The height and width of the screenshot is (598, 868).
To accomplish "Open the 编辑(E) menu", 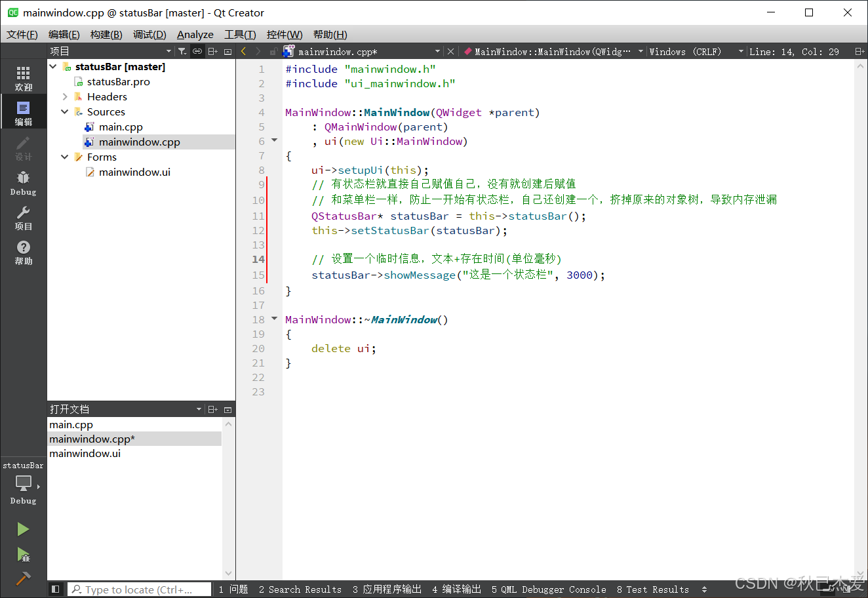I will (64, 34).
